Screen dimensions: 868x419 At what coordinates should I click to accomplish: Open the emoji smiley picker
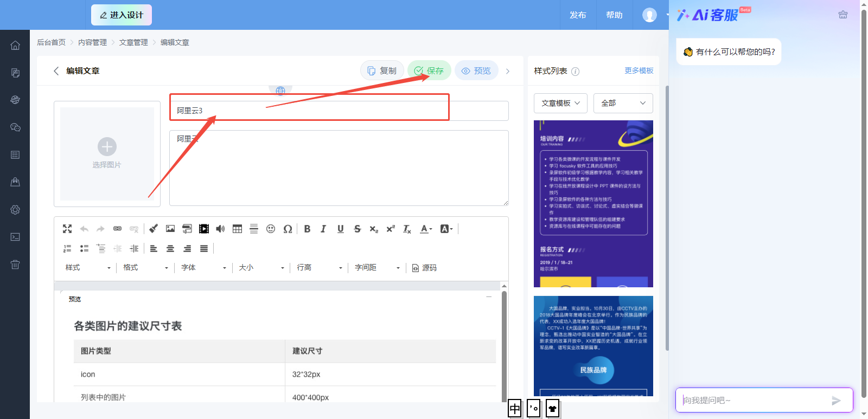point(271,229)
